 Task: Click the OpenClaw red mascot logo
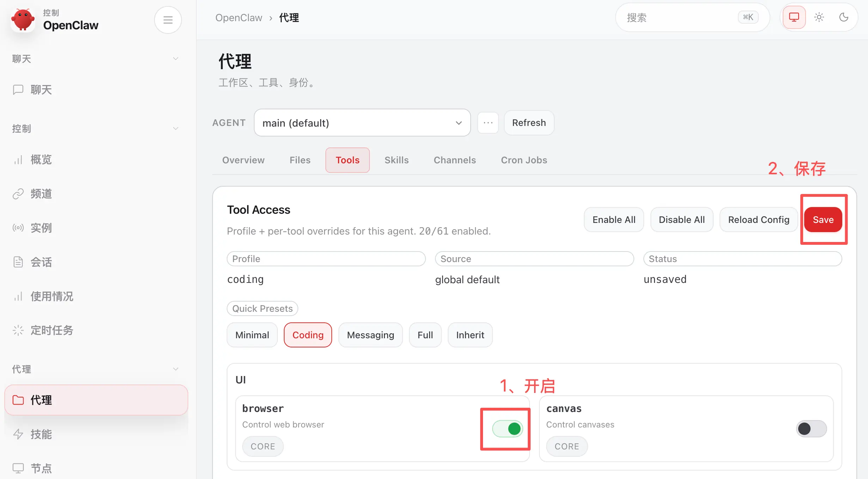(x=23, y=20)
